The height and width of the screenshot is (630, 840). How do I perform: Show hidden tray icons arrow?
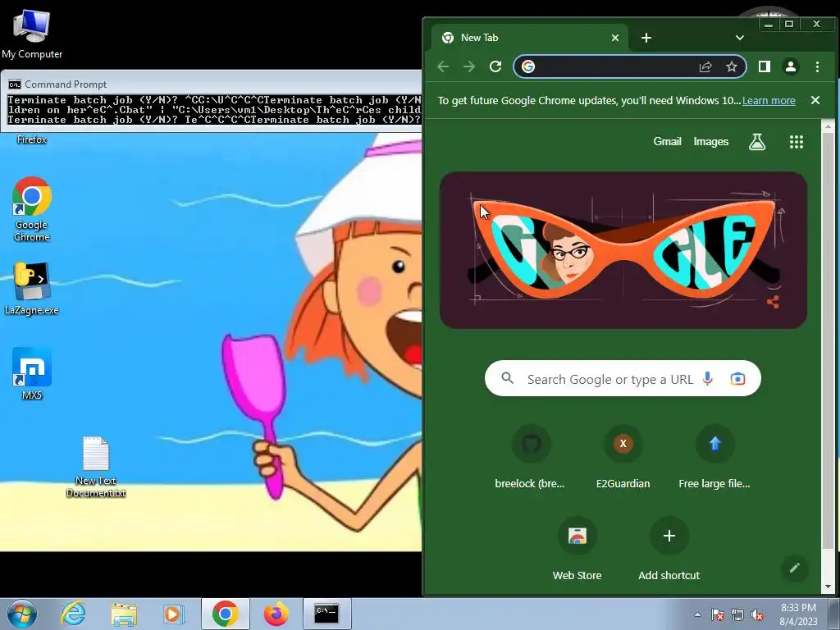click(697, 614)
